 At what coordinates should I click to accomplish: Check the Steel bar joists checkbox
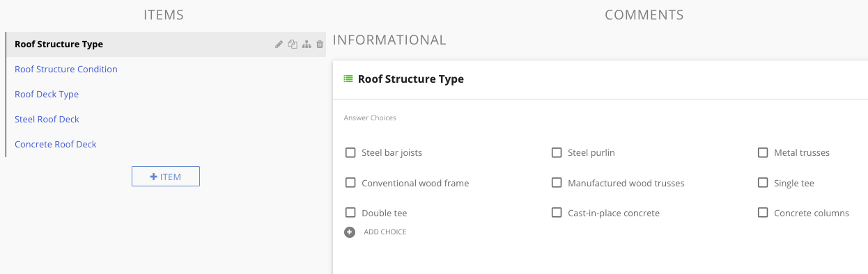point(350,152)
